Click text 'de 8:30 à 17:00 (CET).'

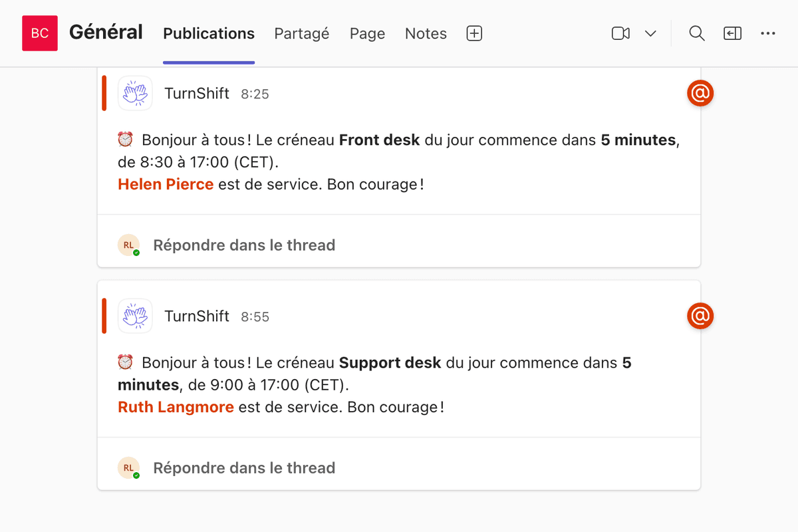click(199, 162)
